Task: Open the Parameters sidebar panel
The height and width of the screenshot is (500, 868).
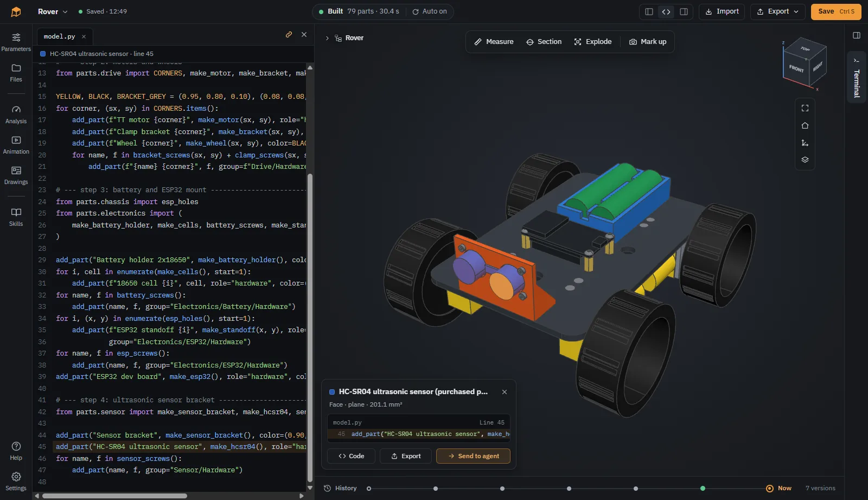Action: [16, 42]
